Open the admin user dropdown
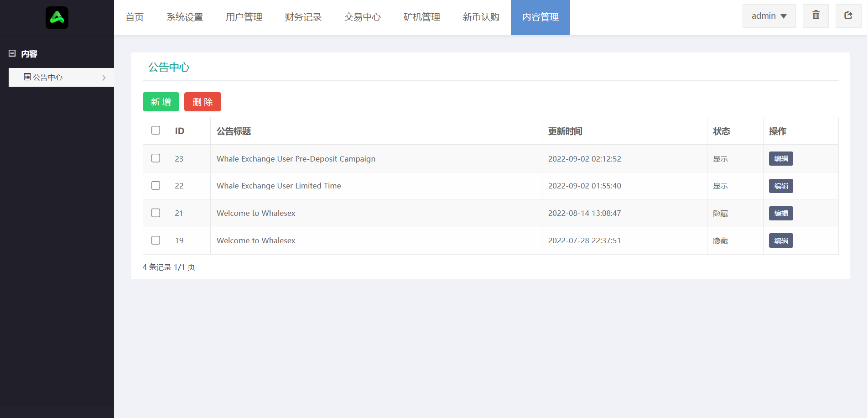 click(x=769, y=16)
